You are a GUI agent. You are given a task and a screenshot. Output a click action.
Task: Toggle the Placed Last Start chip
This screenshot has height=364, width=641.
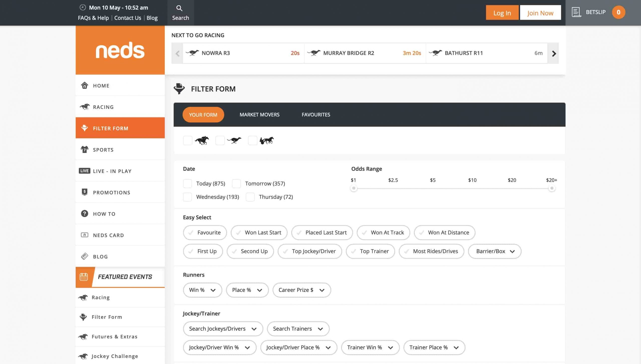pyautogui.click(x=322, y=233)
